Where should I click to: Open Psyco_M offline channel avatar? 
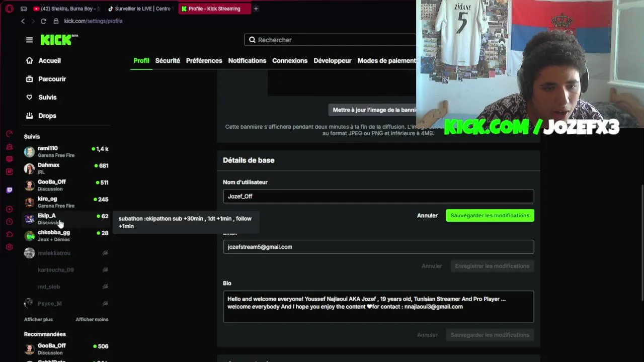click(29, 303)
